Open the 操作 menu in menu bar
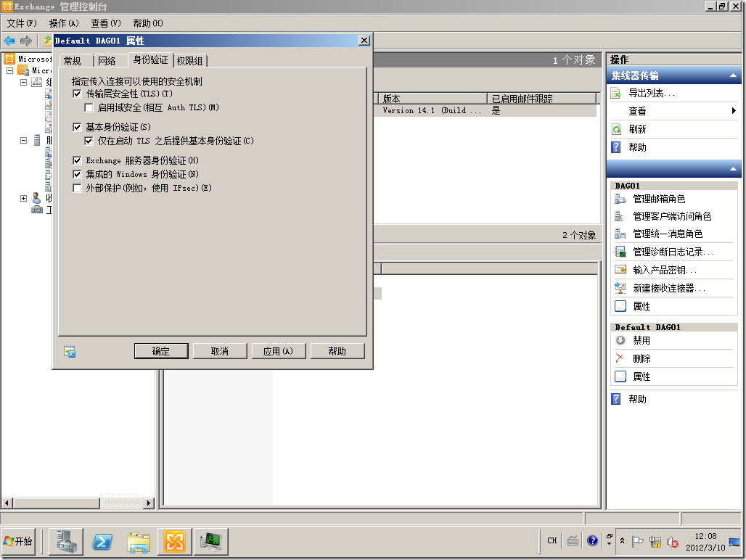 pyautogui.click(x=64, y=22)
